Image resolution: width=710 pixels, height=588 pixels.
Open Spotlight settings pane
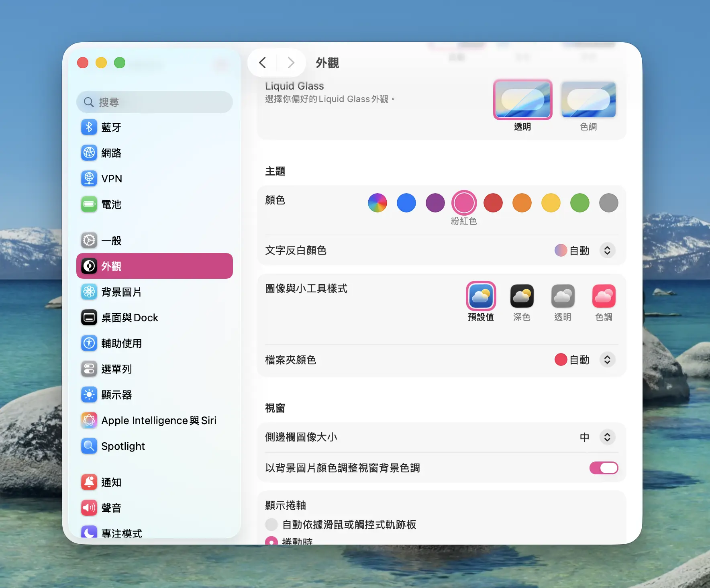[155, 446]
